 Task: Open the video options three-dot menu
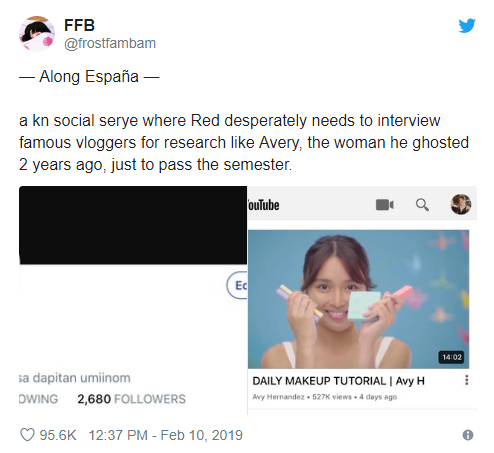(467, 380)
